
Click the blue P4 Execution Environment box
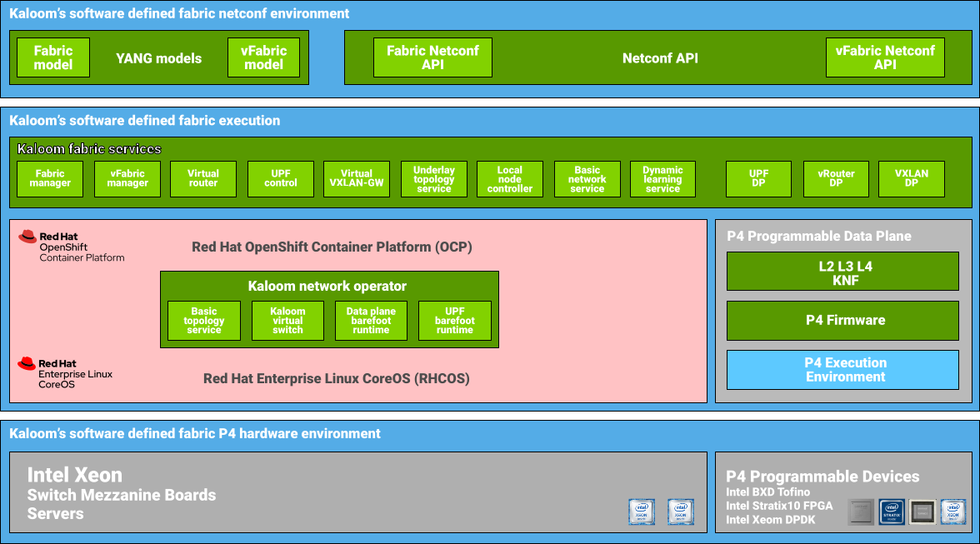click(x=845, y=370)
